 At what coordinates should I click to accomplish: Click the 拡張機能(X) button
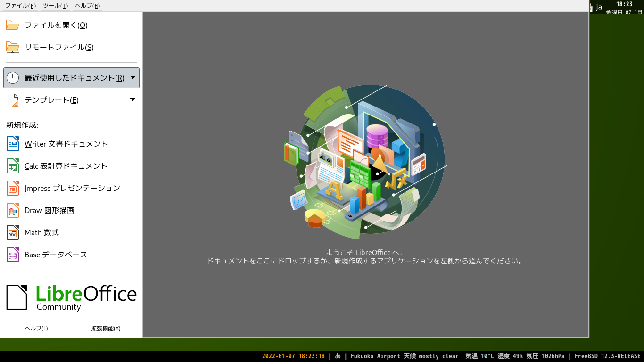[106, 329]
